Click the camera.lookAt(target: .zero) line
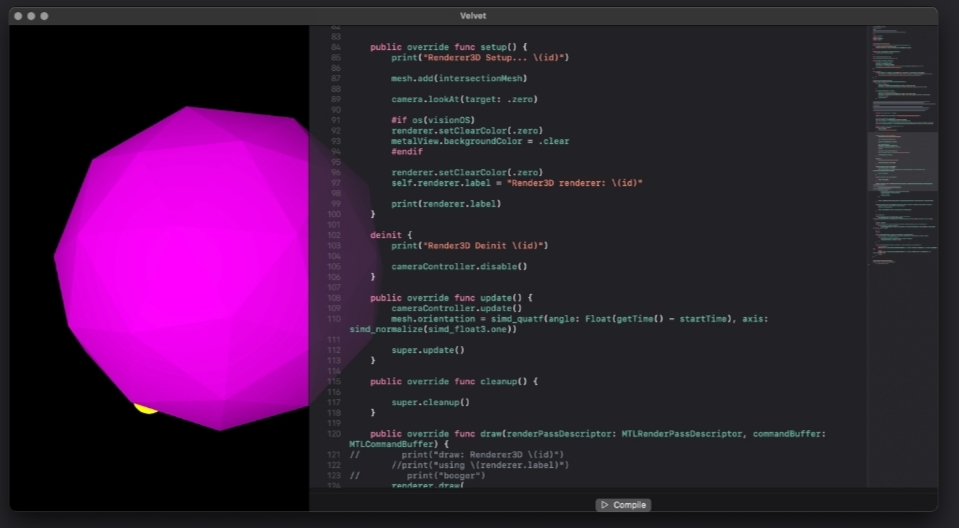Viewport: 959px width, 528px height. pyautogui.click(x=465, y=99)
